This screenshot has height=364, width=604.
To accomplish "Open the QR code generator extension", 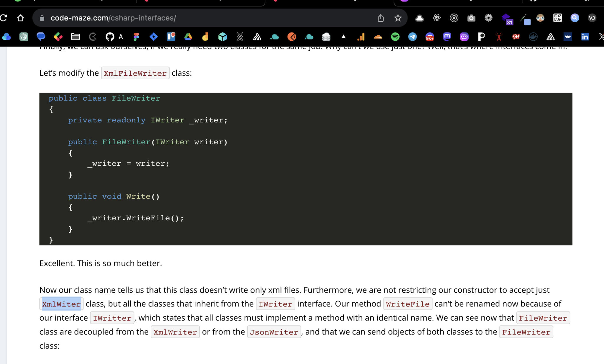I will [x=557, y=18].
